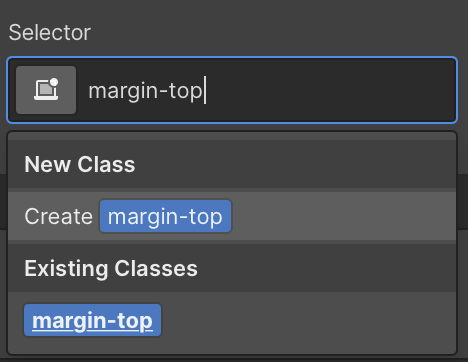The image size is (468, 362).
Task: Click the highlighted row right of the Create chip
Action: 343,216
